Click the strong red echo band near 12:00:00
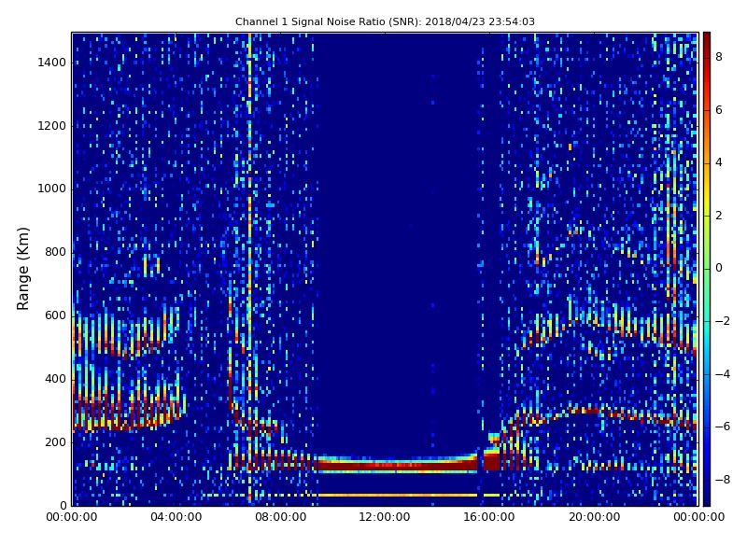Viewport: 747px width, 560px height. 397,465
